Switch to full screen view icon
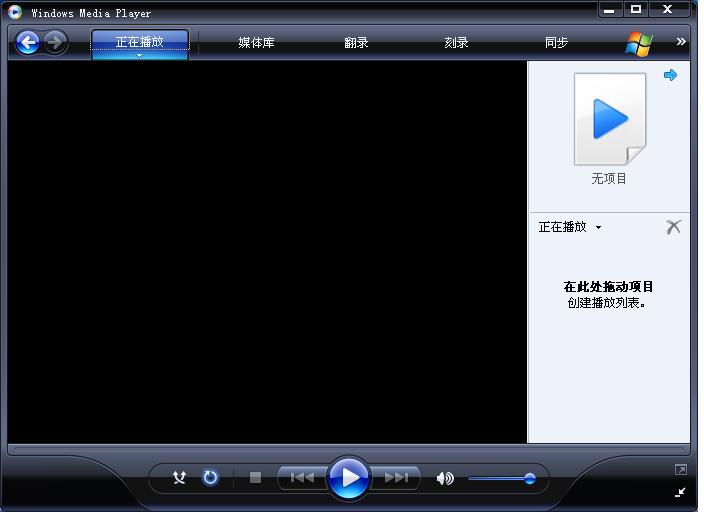This screenshot has height=512, width=704. pos(681,470)
